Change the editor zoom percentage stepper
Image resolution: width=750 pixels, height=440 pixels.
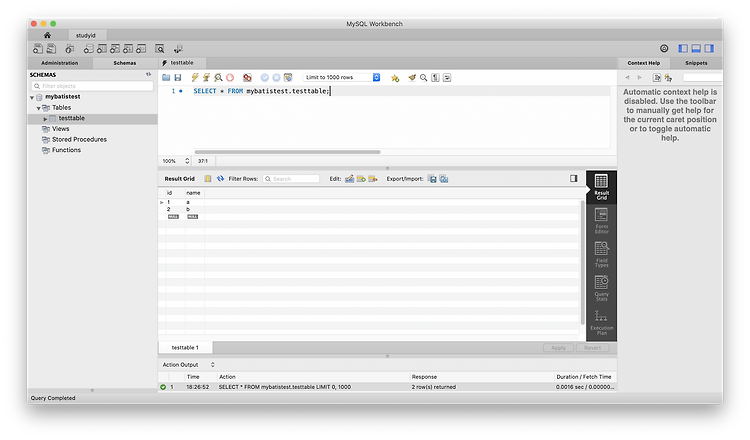pos(187,161)
